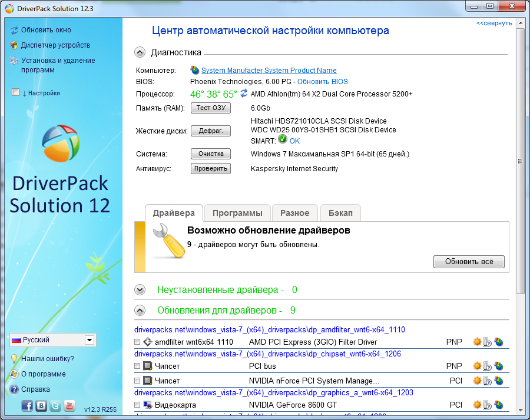Click the icon beside 'Установка и удаление программ'
Image resolution: width=530 pixels, height=420 pixels.
(x=14, y=61)
